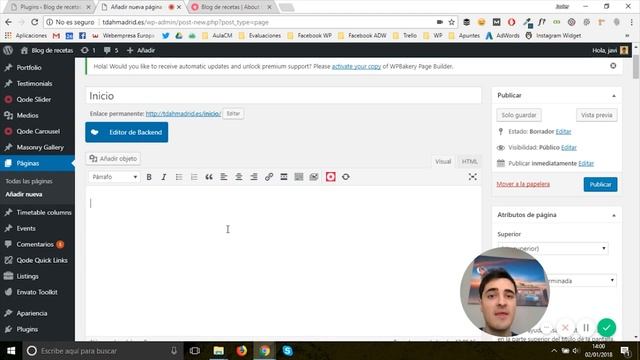Click the Editor de Backend button
The image size is (640, 360).
point(127,132)
